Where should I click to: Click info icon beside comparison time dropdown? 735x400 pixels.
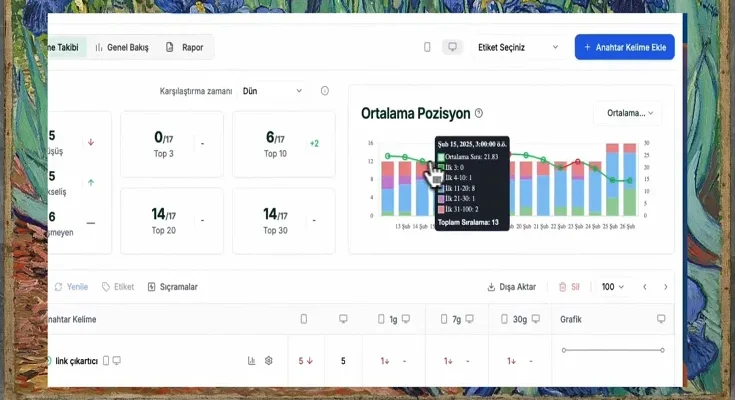[325, 91]
